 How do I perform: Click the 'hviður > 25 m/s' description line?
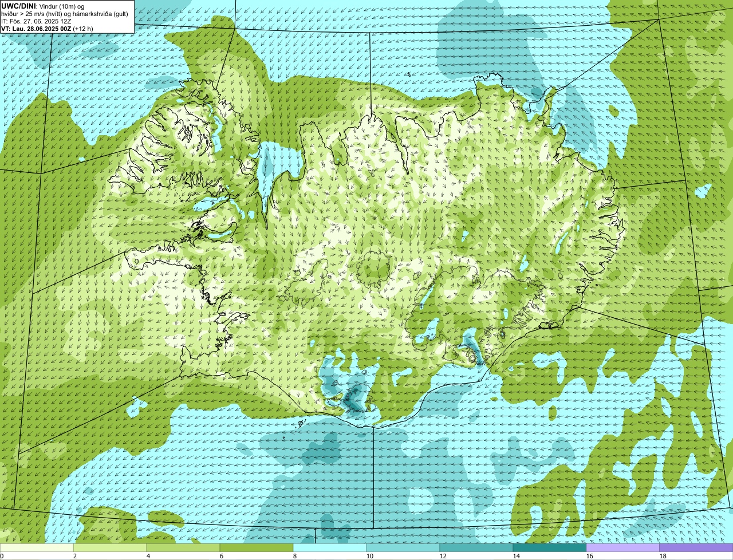pos(65,14)
